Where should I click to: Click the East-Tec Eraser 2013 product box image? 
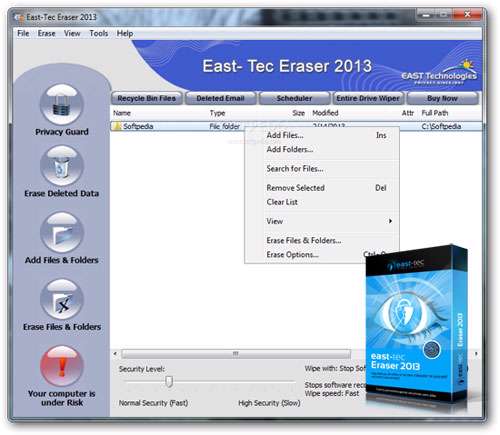pyautogui.click(x=417, y=325)
